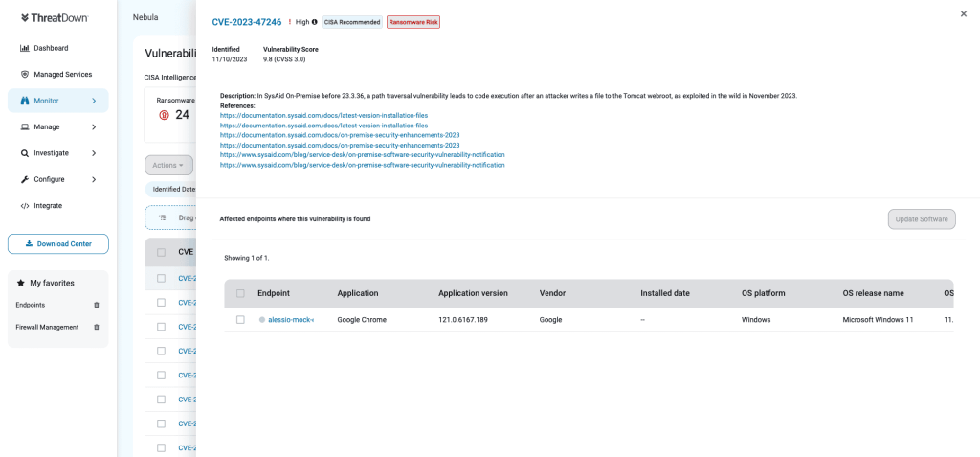The height and width of the screenshot is (457, 980).
Task: Check the fifth CVE row checkbox
Action: pos(161,375)
